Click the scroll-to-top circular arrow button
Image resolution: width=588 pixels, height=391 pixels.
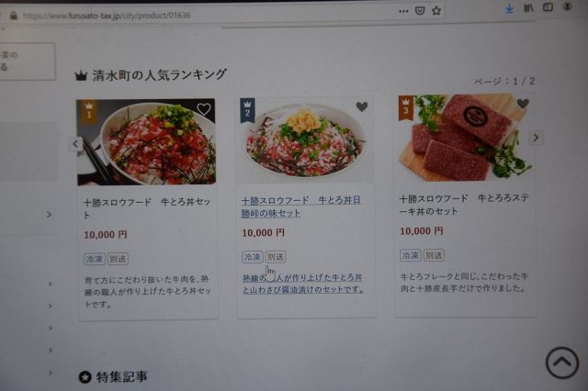(x=562, y=363)
